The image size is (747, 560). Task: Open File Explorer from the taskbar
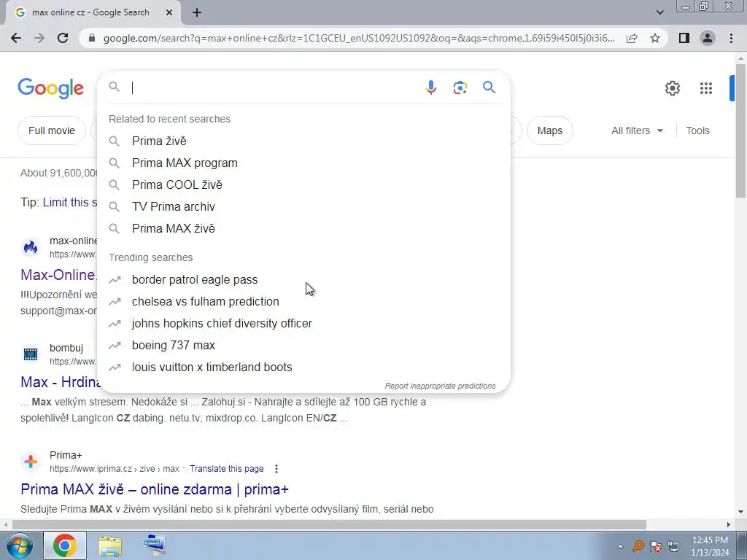click(110, 545)
